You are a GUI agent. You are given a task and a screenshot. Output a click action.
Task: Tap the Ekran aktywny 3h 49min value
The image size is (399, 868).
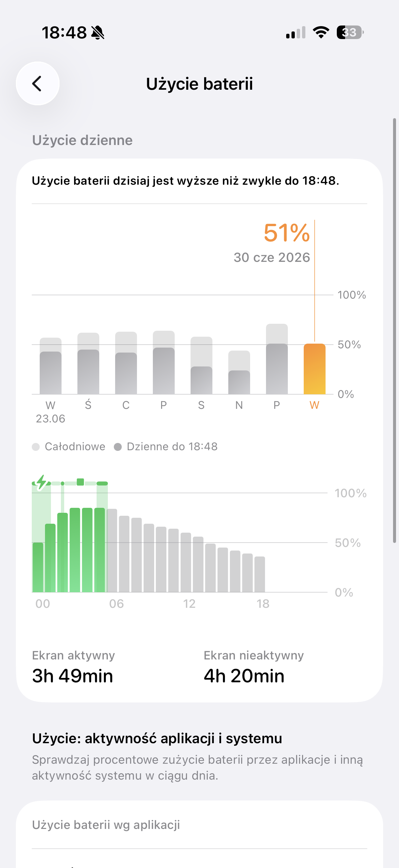pyautogui.click(x=72, y=676)
